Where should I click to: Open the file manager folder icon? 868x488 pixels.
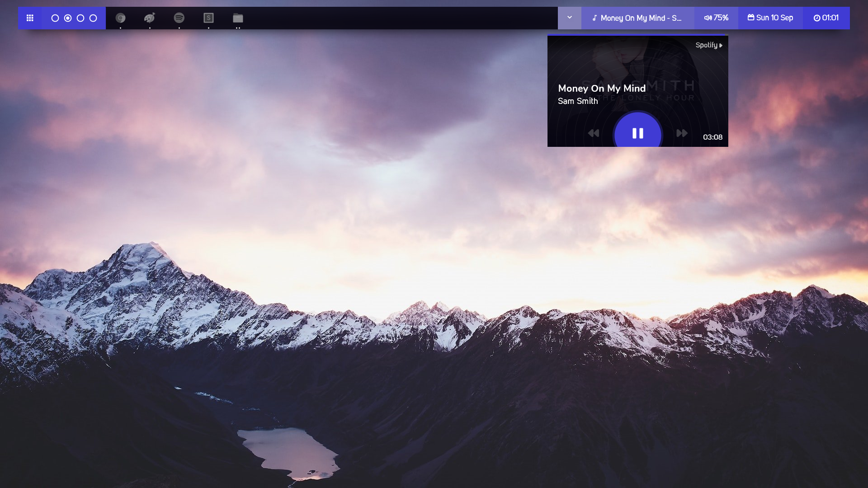coord(238,18)
